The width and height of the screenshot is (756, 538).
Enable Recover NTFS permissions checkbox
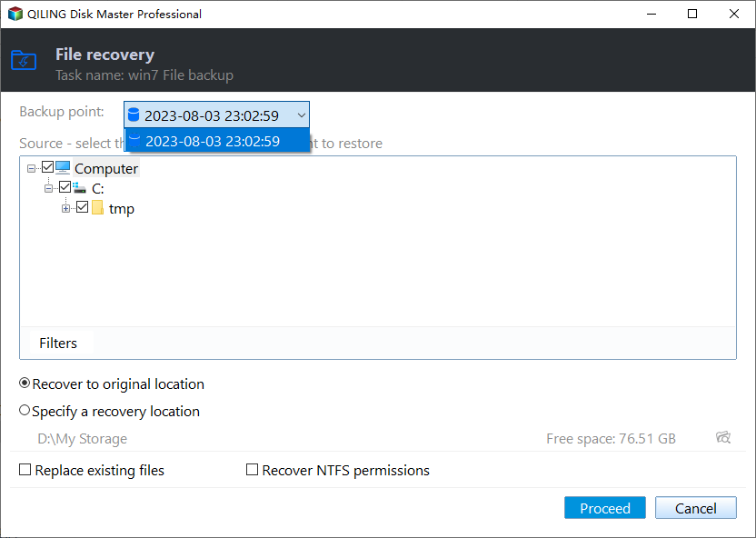pyautogui.click(x=253, y=469)
